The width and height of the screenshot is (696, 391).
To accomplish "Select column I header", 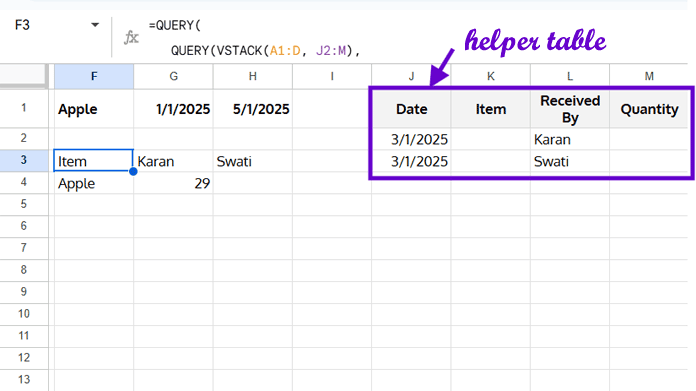I will (x=332, y=76).
